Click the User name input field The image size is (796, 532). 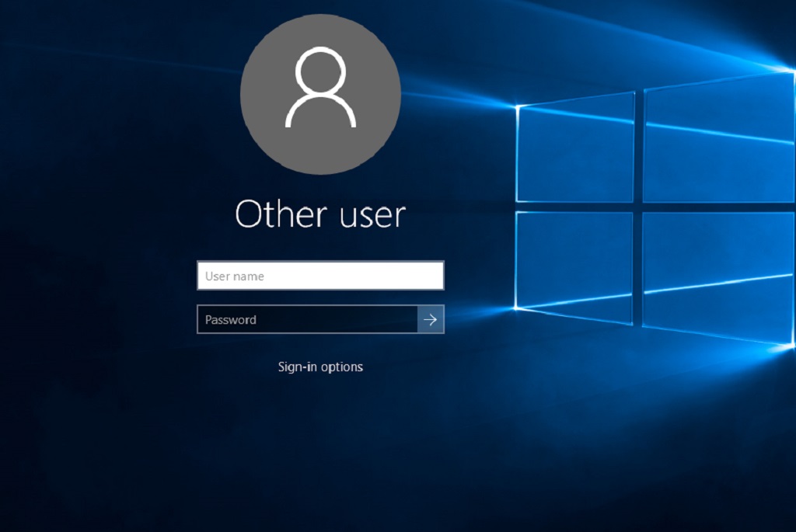(320, 276)
